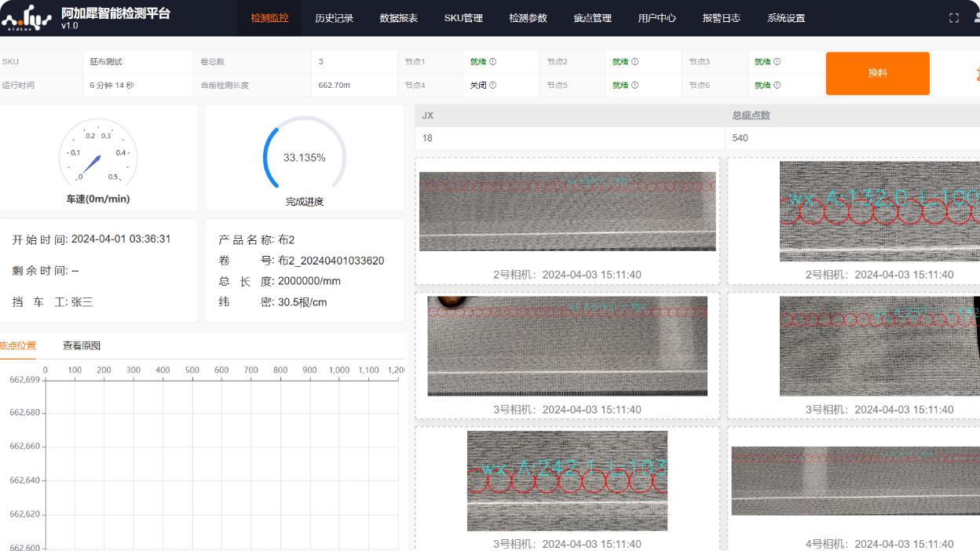
Task: Click the info icon beside 节点1 status
Action: click(492, 61)
